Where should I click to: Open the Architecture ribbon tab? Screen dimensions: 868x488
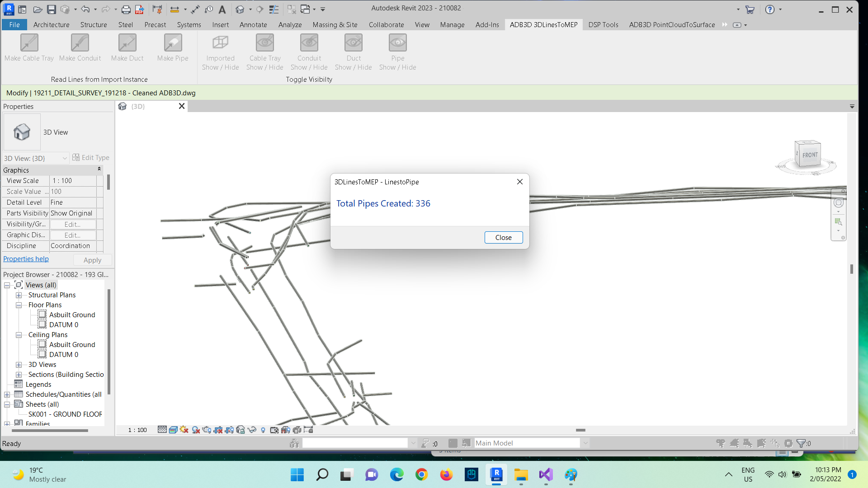pyautogui.click(x=51, y=25)
